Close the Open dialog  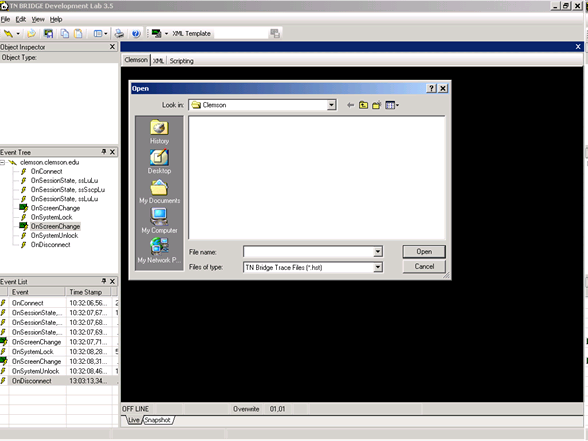pyautogui.click(x=443, y=88)
